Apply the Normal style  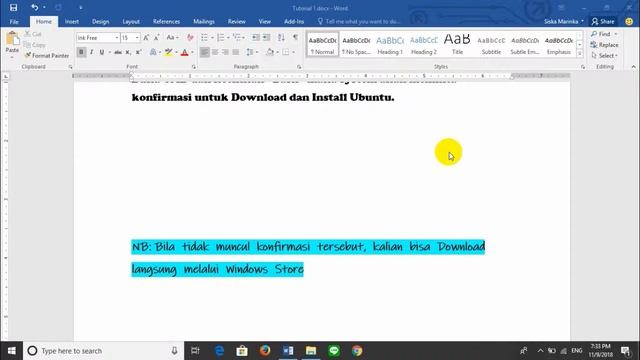click(322, 44)
